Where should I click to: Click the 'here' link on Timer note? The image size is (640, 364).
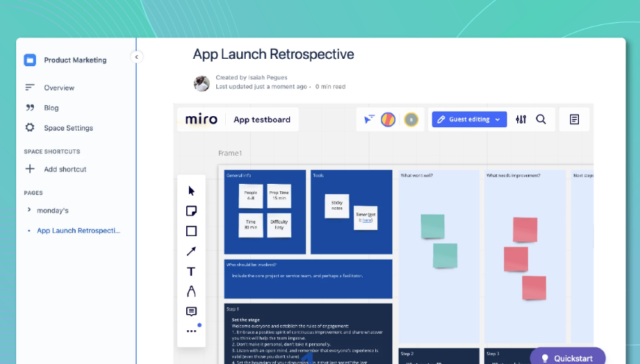click(367, 220)
